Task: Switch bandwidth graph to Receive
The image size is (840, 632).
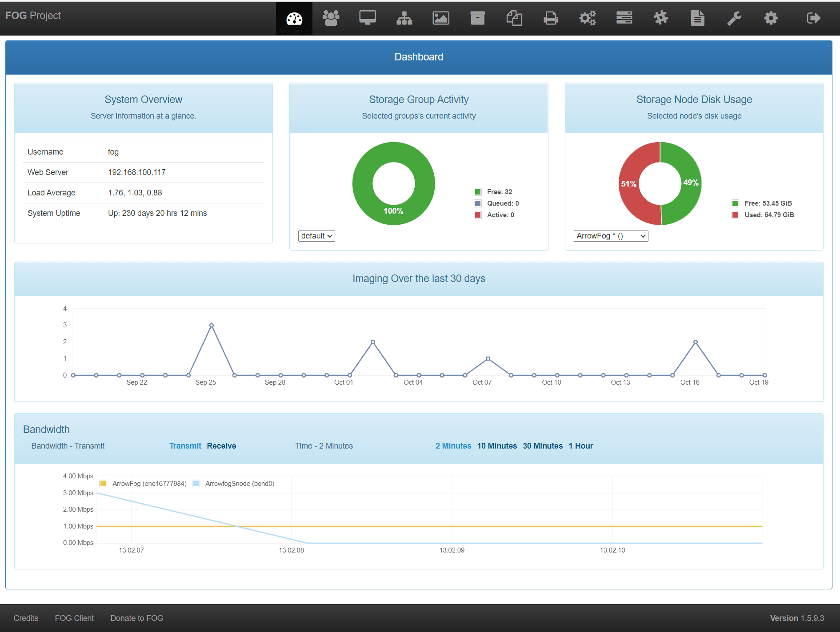Action: coord(221,446)
